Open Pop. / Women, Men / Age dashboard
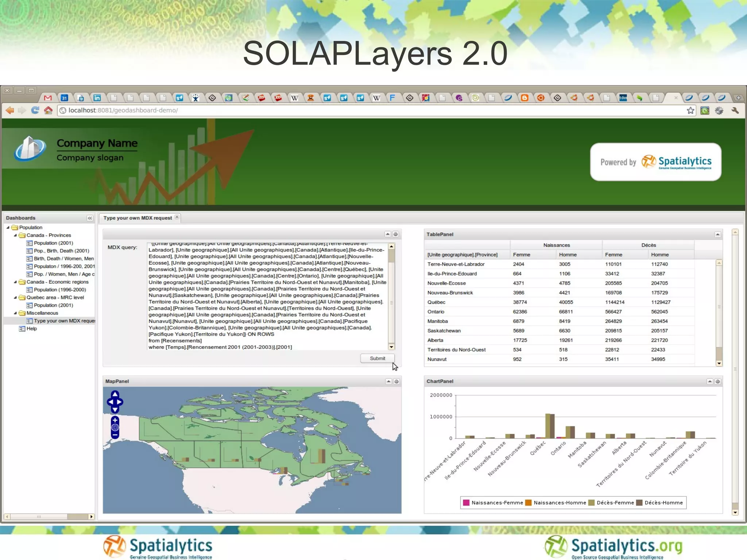This screenshot has height=560, width=747. 64,274
